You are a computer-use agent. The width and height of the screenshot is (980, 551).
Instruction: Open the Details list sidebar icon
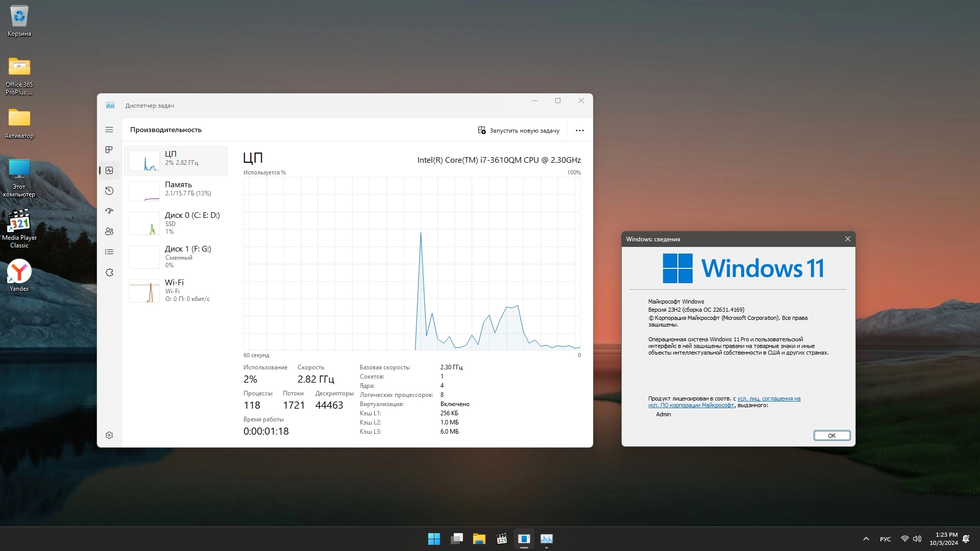[x=109, y=252]
